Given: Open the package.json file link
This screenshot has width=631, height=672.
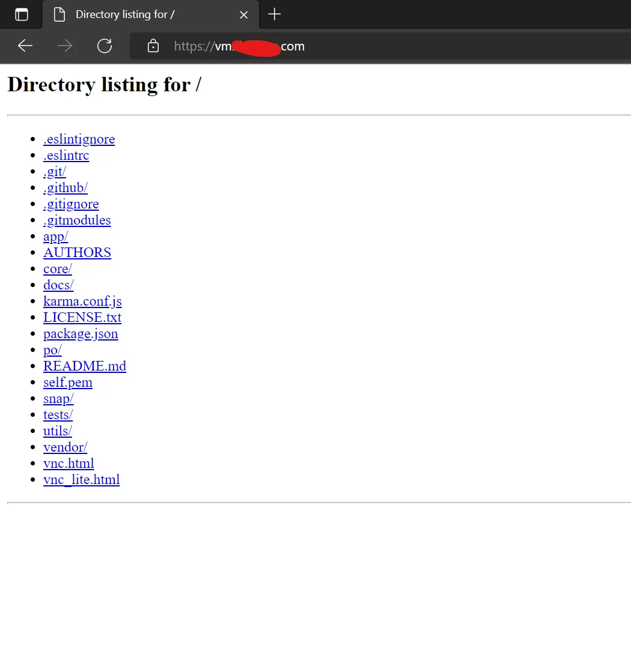Looking at the screenshot, I should [81, 333].
